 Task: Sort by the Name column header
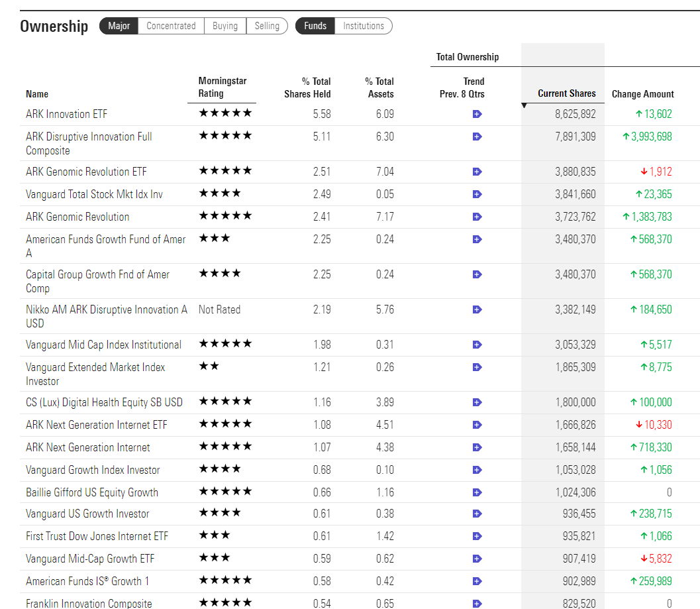pos(37,94)
